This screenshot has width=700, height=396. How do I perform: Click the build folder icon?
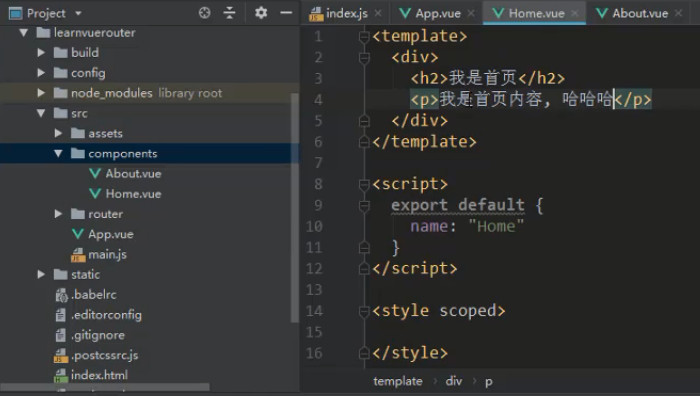(x=60, y=53)
